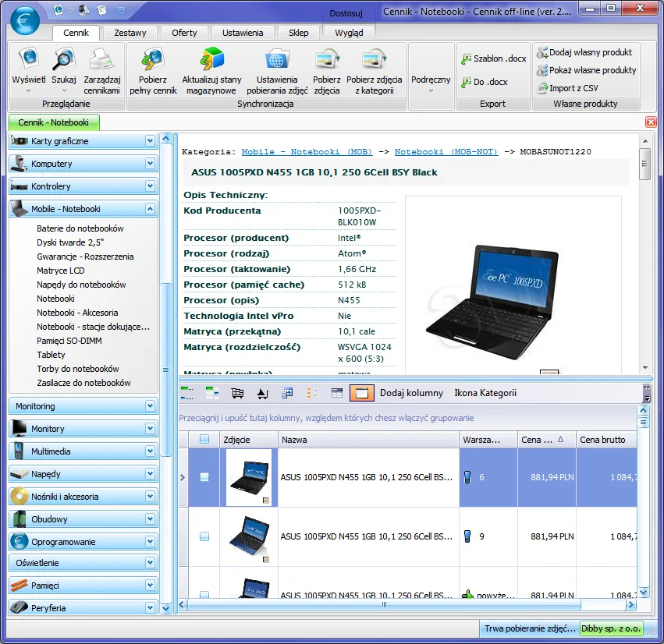Click the Wyświetl display icon
664x644 pixels.
pos(28,59)
